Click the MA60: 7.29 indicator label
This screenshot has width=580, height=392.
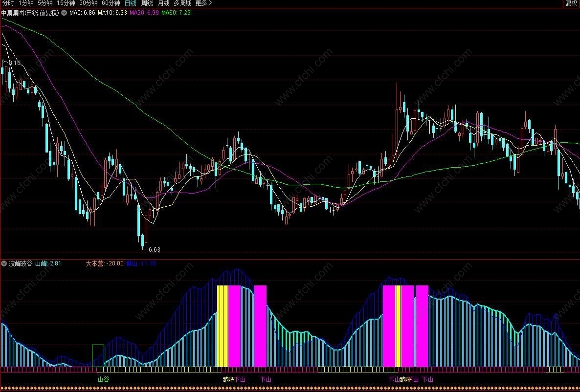coord(176,13)
